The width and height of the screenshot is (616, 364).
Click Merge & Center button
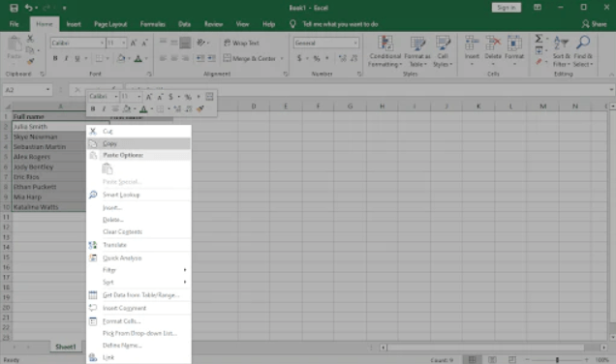(x=250, y=58)
